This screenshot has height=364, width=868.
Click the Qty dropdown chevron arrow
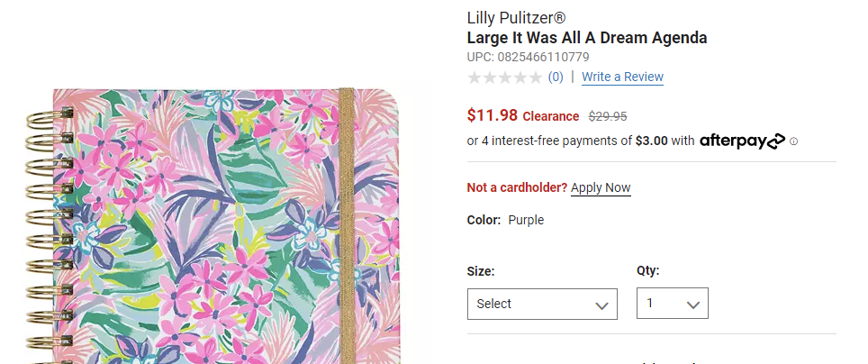[693, 305]
